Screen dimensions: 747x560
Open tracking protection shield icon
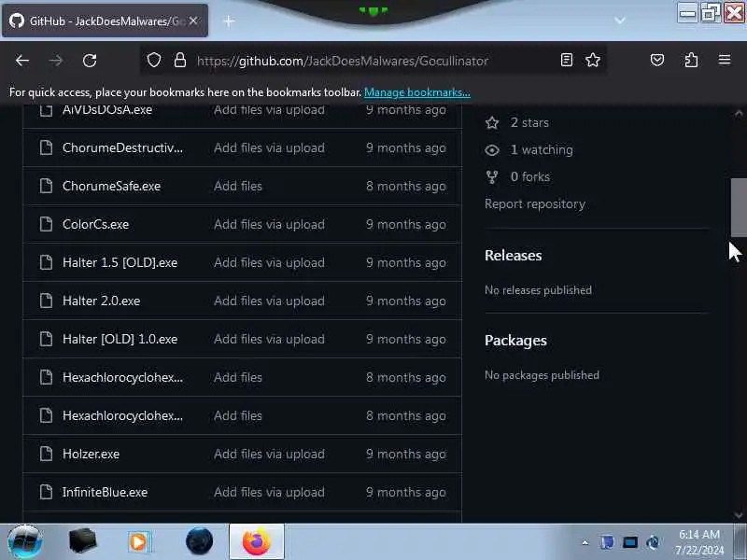coord(153,60)
